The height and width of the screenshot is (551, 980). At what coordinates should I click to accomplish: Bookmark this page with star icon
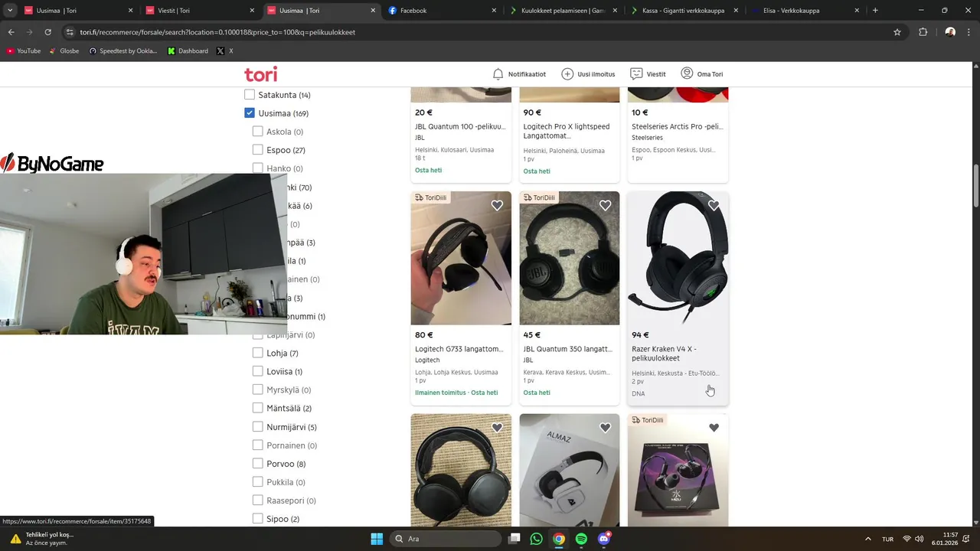tap(897, 32)
